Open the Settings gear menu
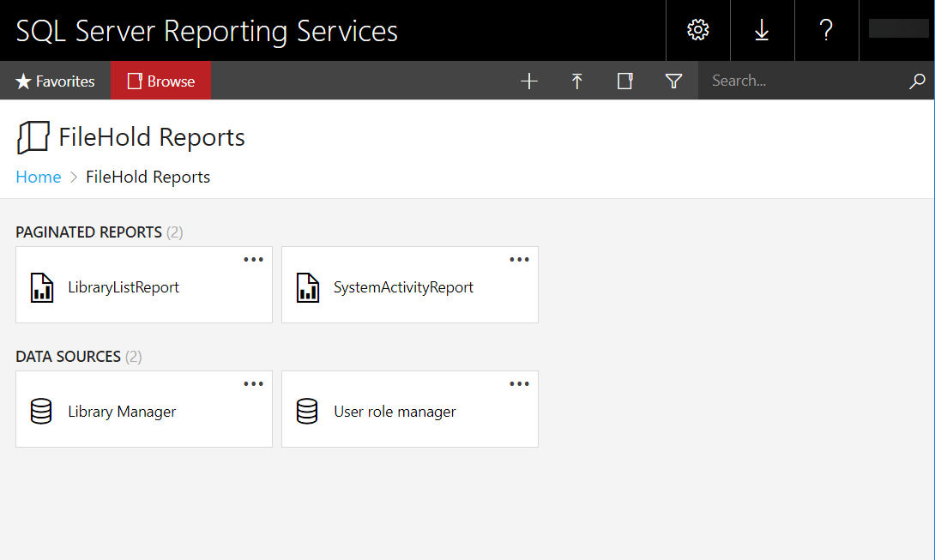 point(697,30)
